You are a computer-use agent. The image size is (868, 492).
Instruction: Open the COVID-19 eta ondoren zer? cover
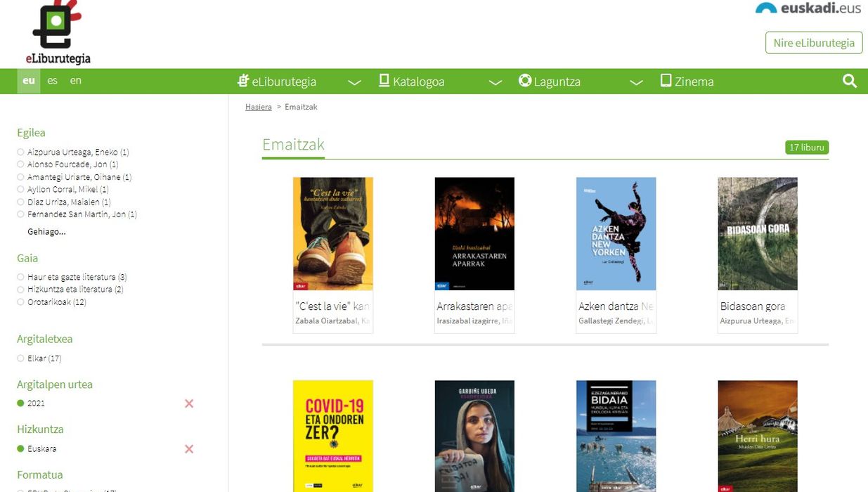click(333, 436)
